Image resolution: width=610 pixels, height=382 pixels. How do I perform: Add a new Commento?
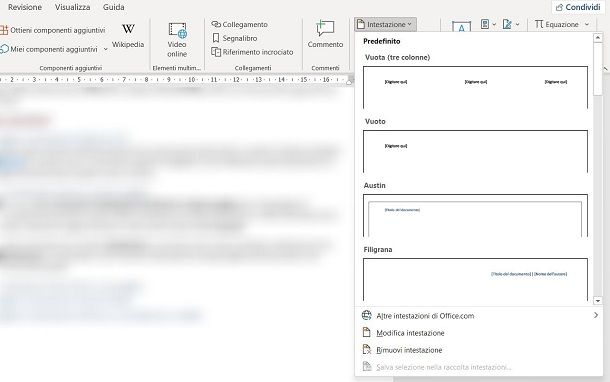tap(325, 35)
